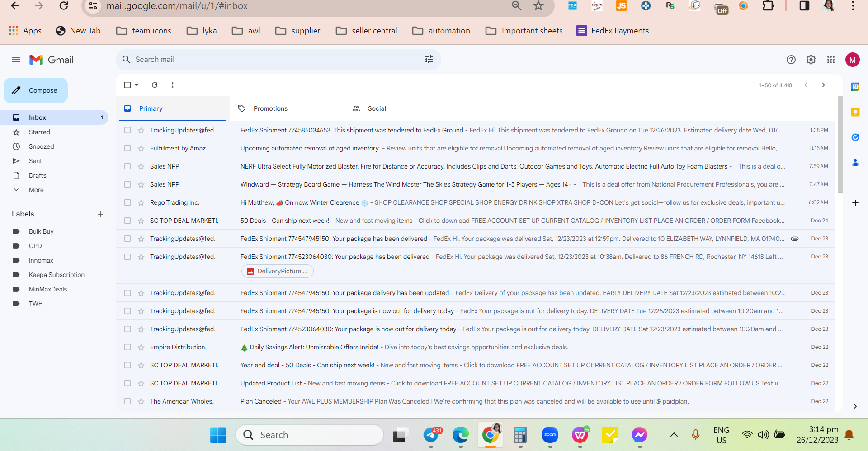This screenshot has width=868, height=451.
Task: Tick the Dec 24 SC TOP DEAL email checkbox
Action: pyautogui.click(x=127, y=221)
